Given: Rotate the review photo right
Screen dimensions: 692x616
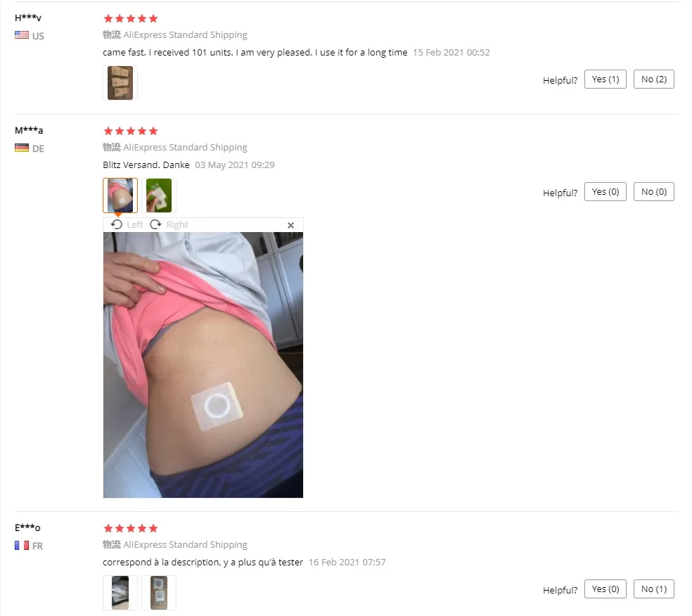Looking at the screenshot, I should pos(169,224).
